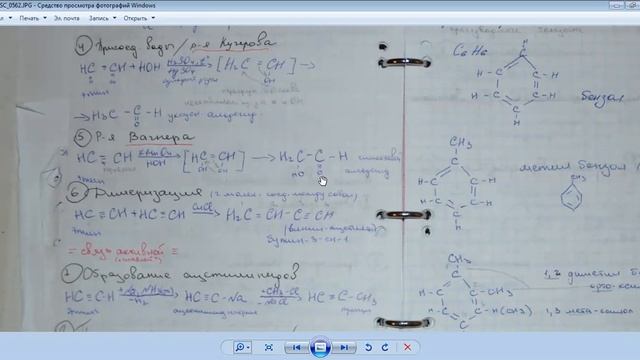640x360 pixels.
Task: Rotate the image counterclockwise
Action: point(368,347)
